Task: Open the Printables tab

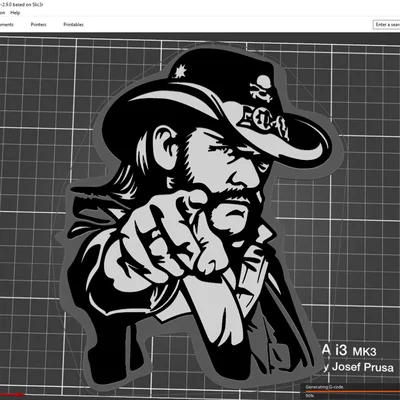Action: (73, 25)
